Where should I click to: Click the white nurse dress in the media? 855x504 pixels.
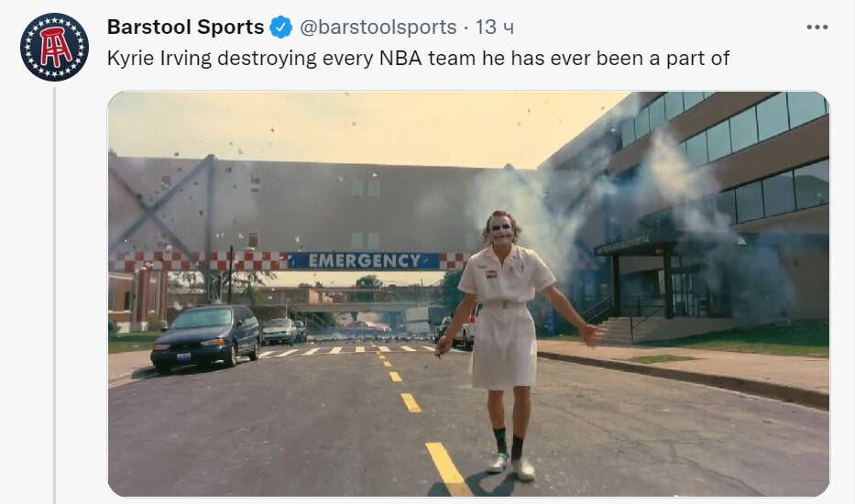504,316
